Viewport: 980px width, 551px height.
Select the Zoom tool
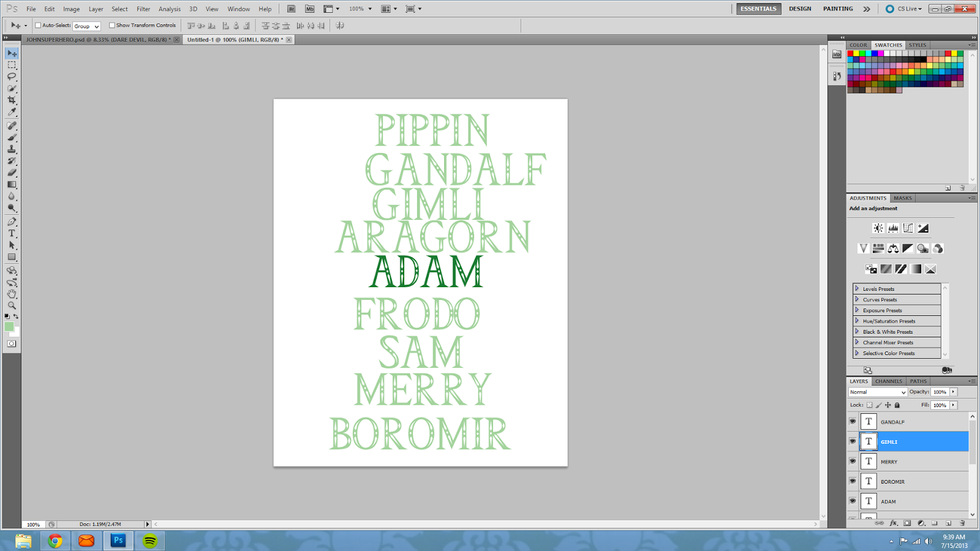pyautogui.click(x=12, y=305)
